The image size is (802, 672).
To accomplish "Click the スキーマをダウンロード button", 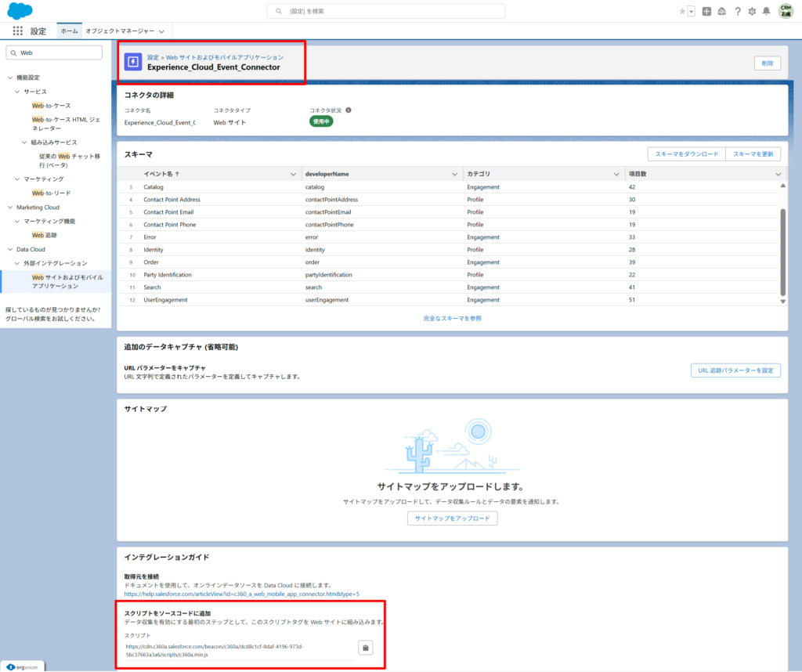I will click(x=686, y=154).
